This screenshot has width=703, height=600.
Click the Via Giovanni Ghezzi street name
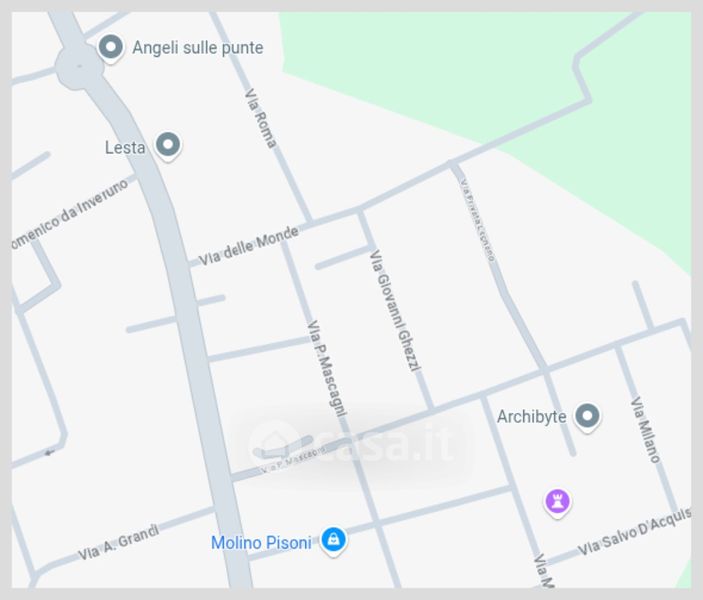click(x=395, y=311)
